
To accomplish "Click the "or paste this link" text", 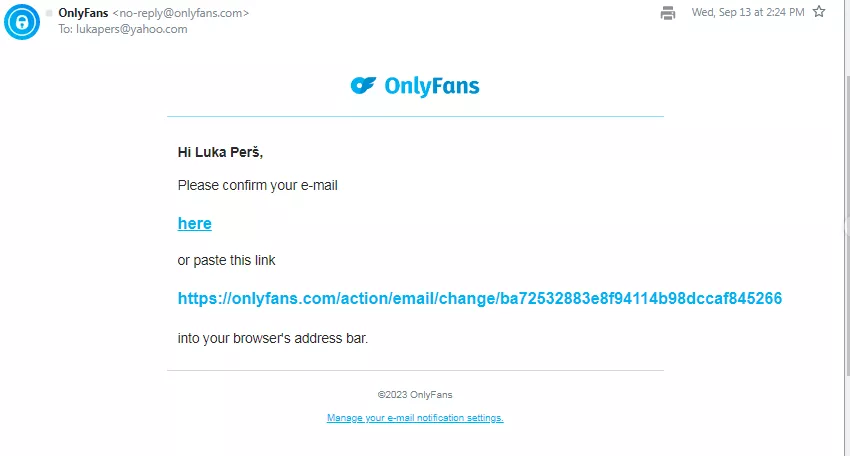I will 226,261.
